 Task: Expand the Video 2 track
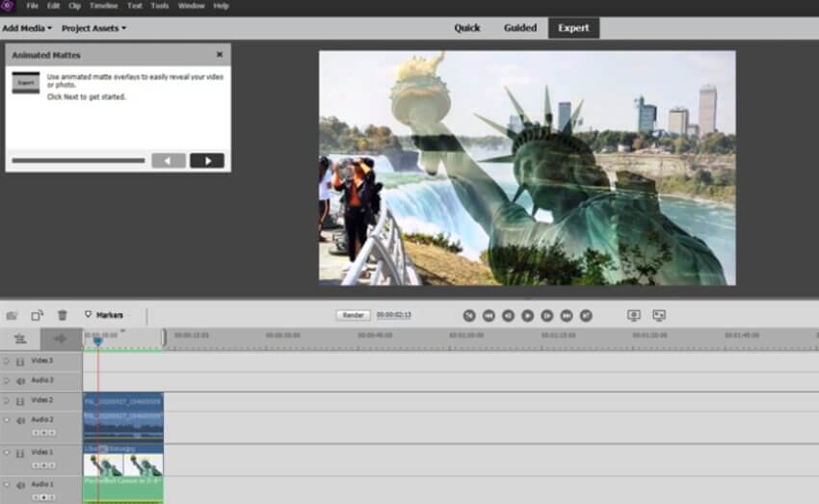pos(7,401)
